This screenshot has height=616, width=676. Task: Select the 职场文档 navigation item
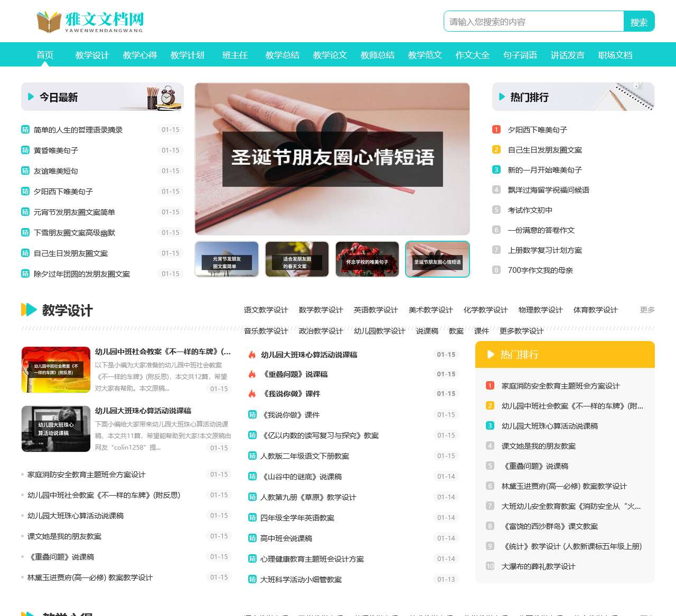click(x=615, y=55)
